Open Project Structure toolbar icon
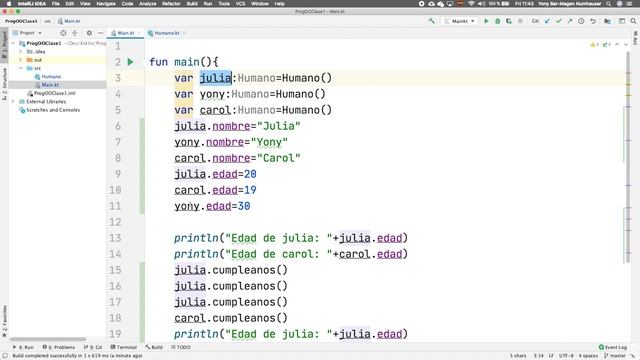Screen dimensions: 640x360 pos(607,21)
